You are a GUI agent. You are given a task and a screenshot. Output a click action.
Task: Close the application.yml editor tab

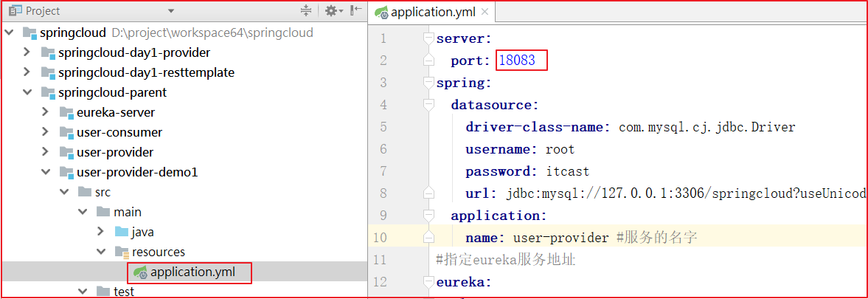click(485, 12)
